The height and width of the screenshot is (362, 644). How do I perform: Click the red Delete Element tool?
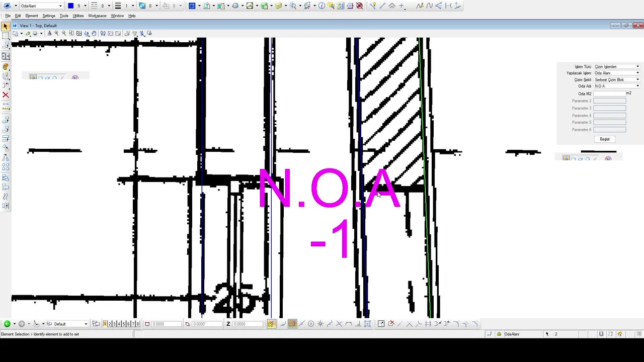(x=6, y=95)
